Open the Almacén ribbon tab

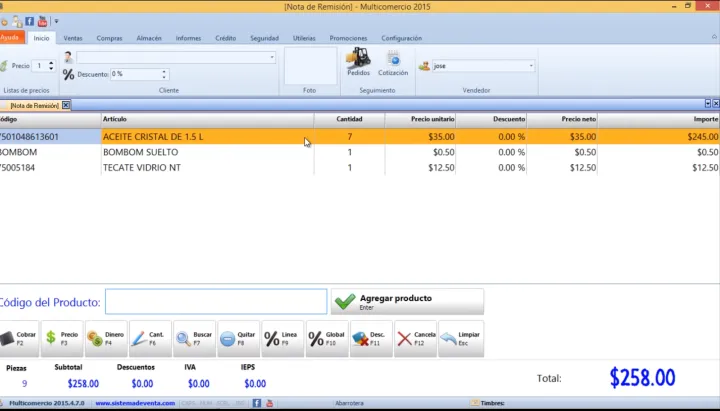pyautogui.click(x=149, y=38)
